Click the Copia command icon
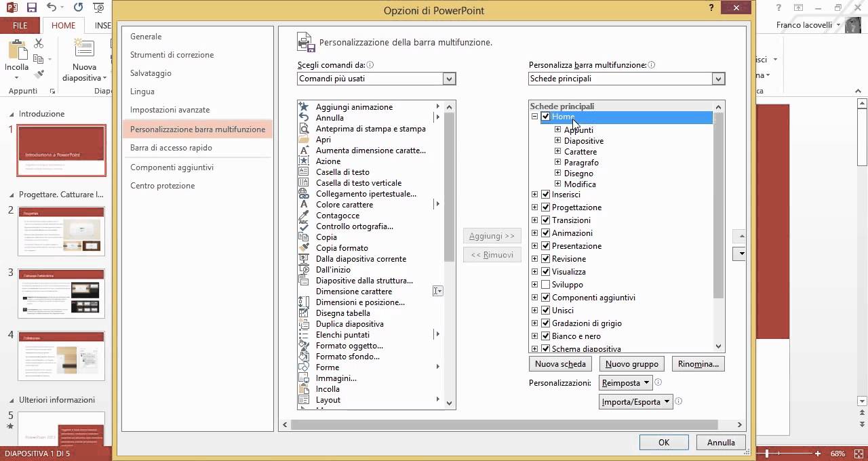Screen dimensions: 868x461 pyautogui.click(x=304, y=237)
